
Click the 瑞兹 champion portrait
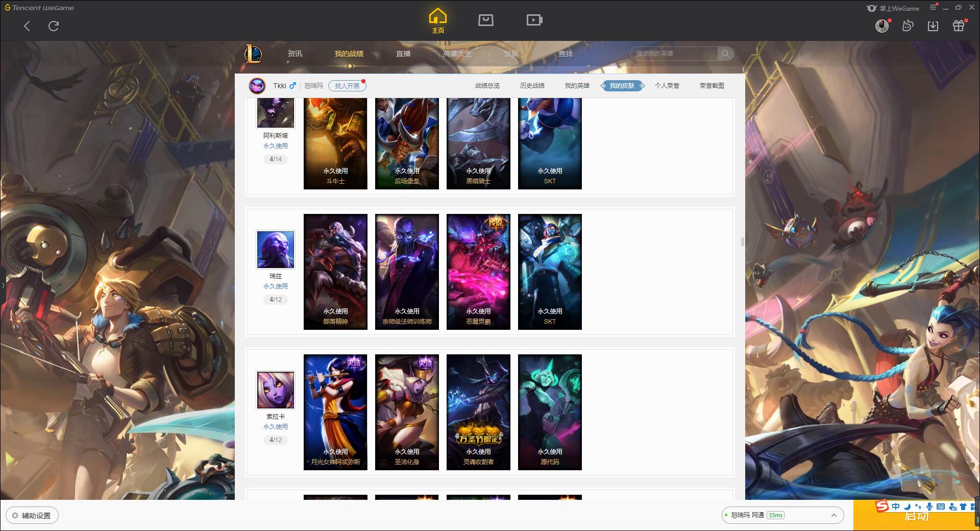[276, 250]
